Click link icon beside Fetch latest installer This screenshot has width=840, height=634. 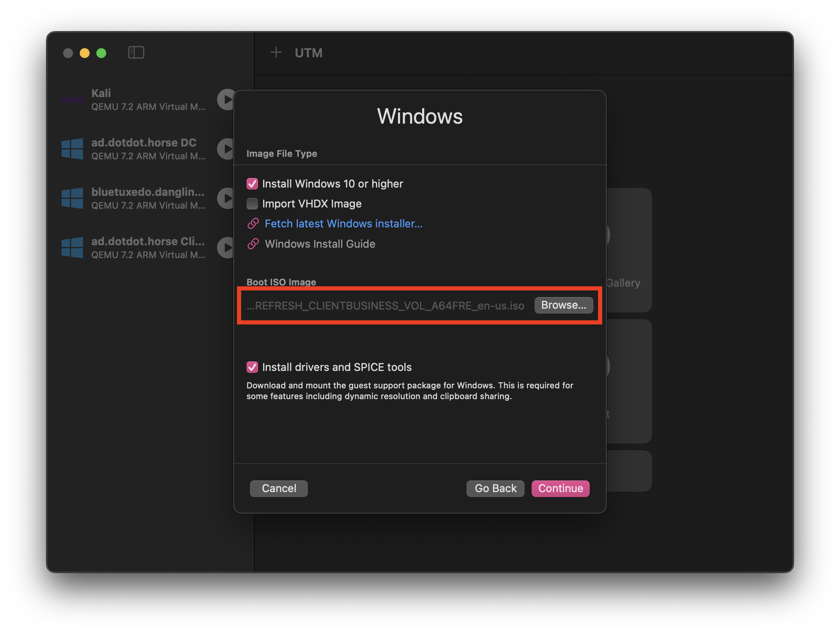click(253, 224)
